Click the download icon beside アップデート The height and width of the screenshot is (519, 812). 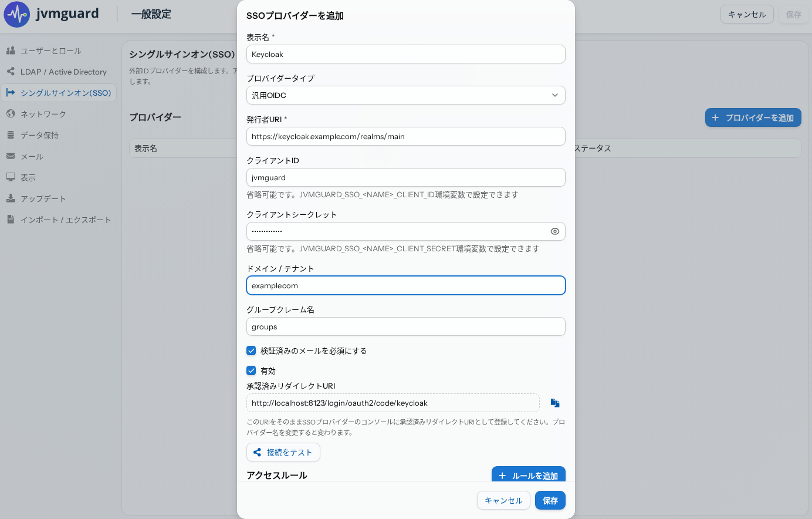11,198
